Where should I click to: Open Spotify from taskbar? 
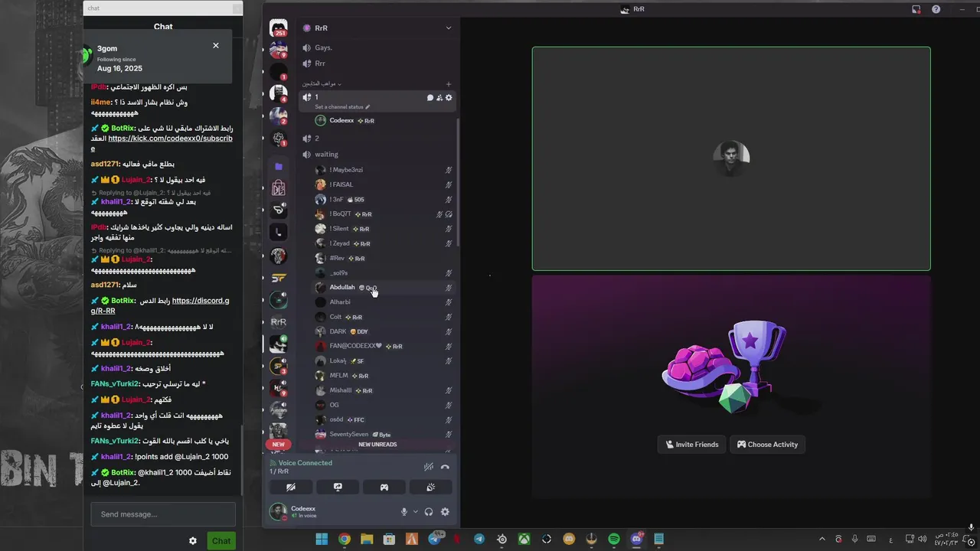(x=614, y=540)
